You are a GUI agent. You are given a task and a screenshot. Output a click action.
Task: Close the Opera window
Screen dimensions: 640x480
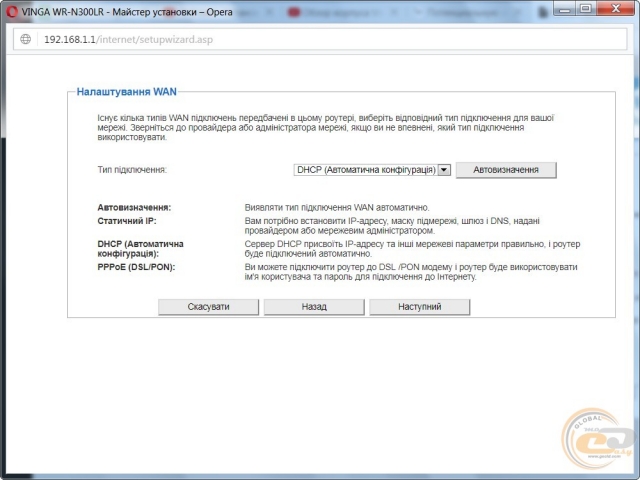pos(616,8)
